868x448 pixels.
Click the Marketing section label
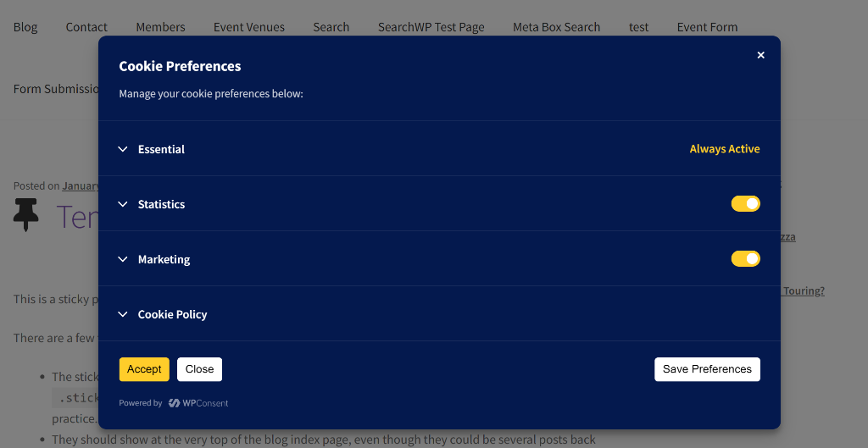(x=164, y=259)
